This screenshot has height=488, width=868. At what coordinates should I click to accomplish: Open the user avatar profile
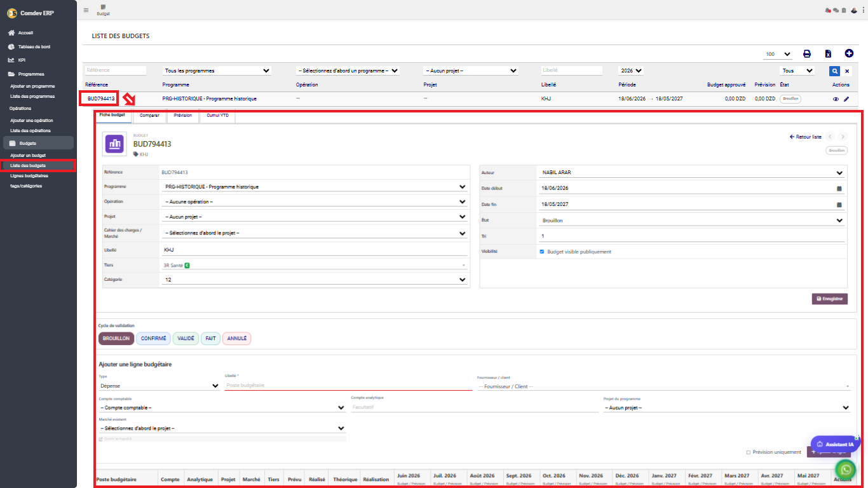(854, 10)
